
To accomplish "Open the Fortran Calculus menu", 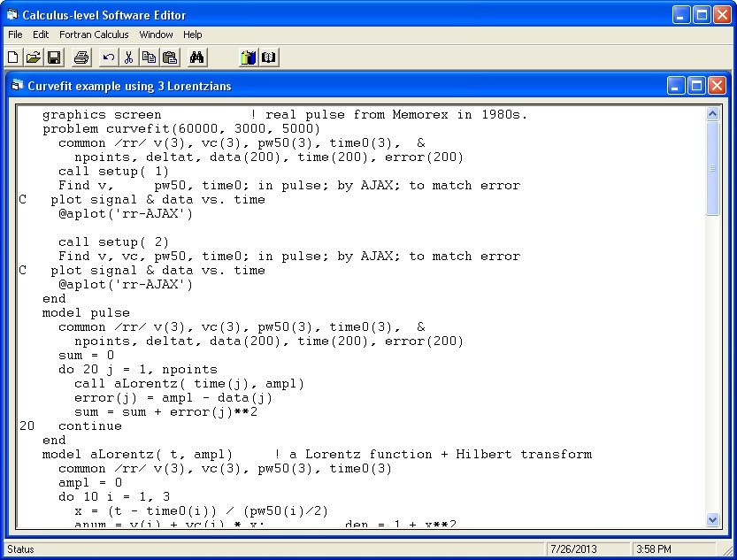I will [94, 35].
